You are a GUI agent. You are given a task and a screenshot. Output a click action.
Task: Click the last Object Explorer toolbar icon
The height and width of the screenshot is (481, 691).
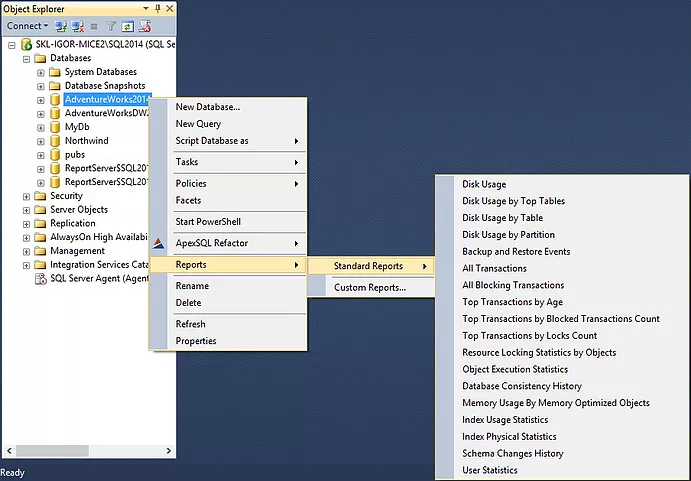click(145, 26)
